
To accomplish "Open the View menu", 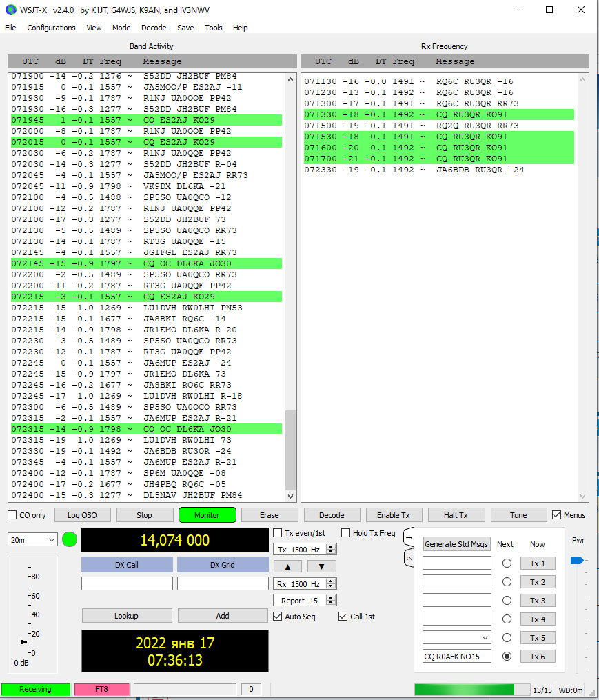I will pyautogui.click(x=94, y=28).
